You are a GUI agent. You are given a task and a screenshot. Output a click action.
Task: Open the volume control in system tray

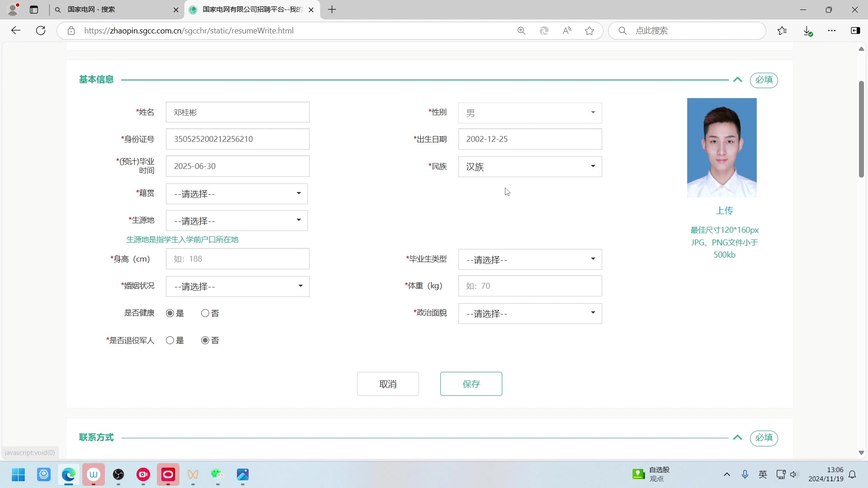pos(794,474)
